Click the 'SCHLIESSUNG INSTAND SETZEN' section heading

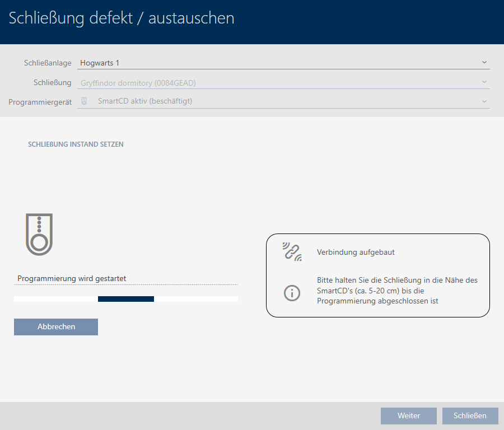click(x=76, y=144)
